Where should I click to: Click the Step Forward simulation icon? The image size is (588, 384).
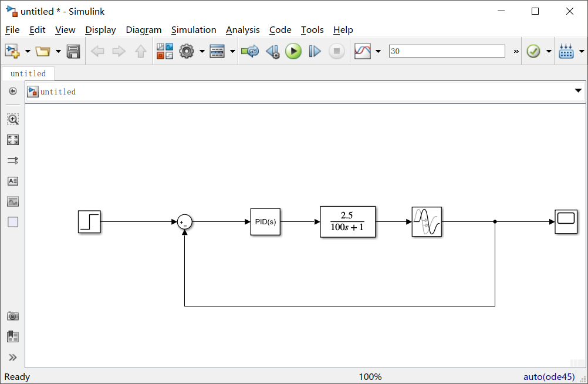coord(315,52)
